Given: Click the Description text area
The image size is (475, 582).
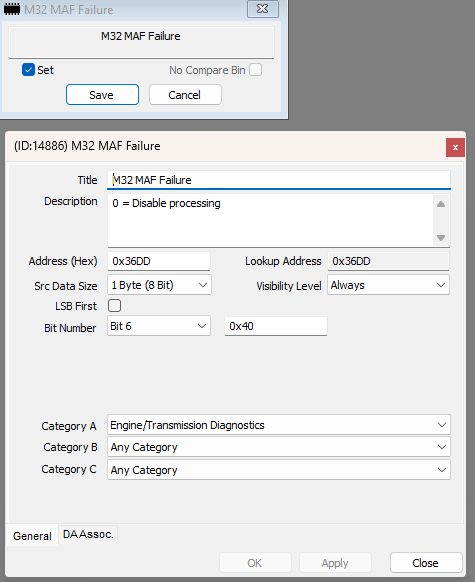Looking at the screenshot, I should pyautogui.click(x=270, y=220).
